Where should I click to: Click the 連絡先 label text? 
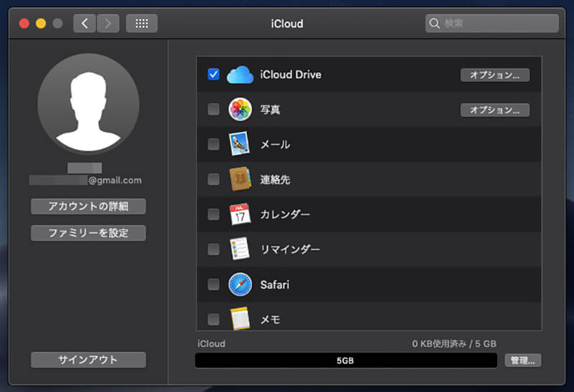point(276,180)
